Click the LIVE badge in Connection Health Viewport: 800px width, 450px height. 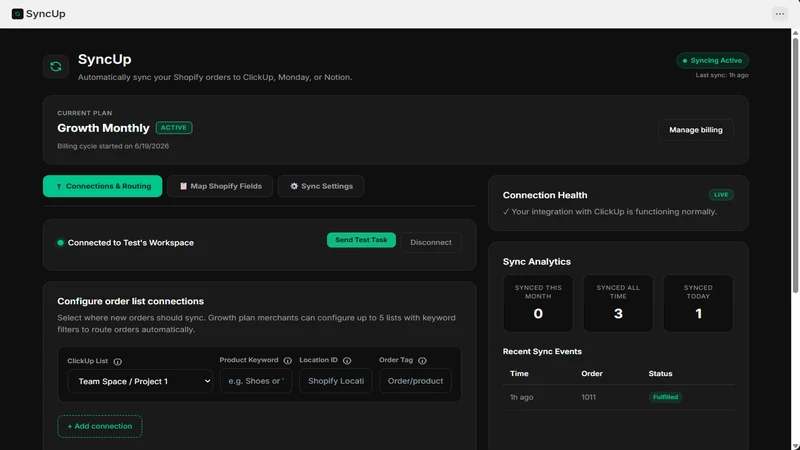(x=721, y=194)
